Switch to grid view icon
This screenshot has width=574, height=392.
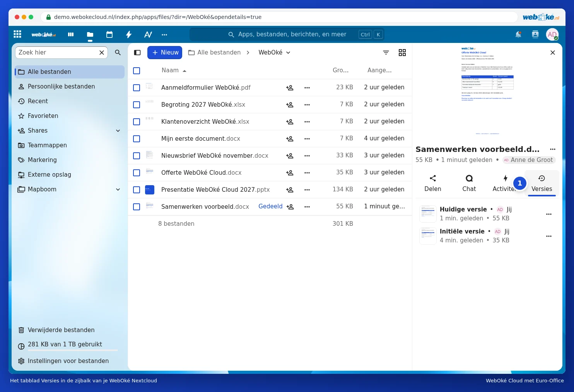coord(402,53)
